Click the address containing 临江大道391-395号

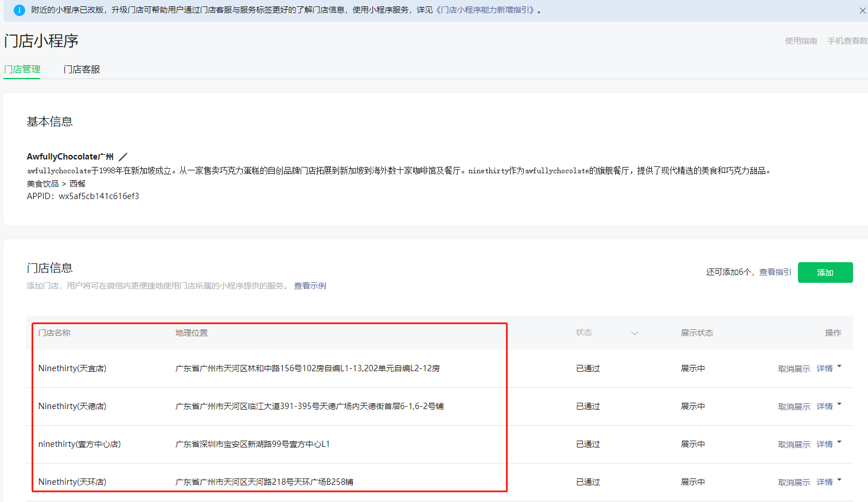pyautogui.click(x=309, y=406)
